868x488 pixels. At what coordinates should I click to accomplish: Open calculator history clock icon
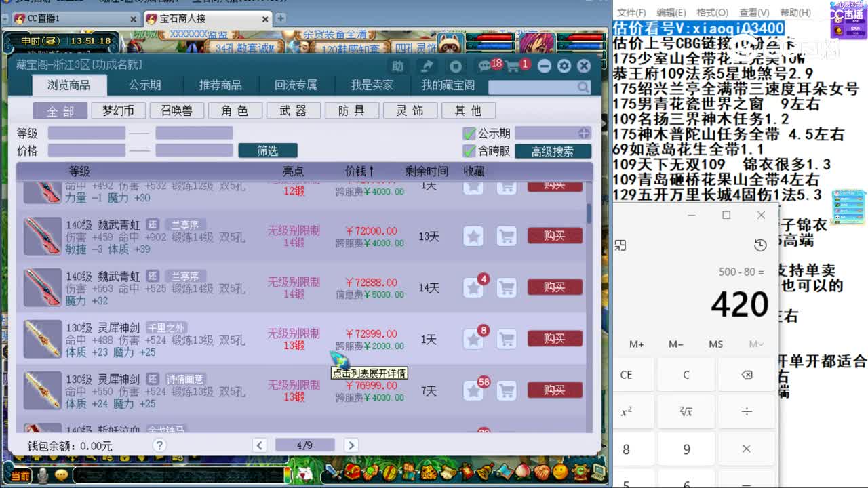pos(760,245)
